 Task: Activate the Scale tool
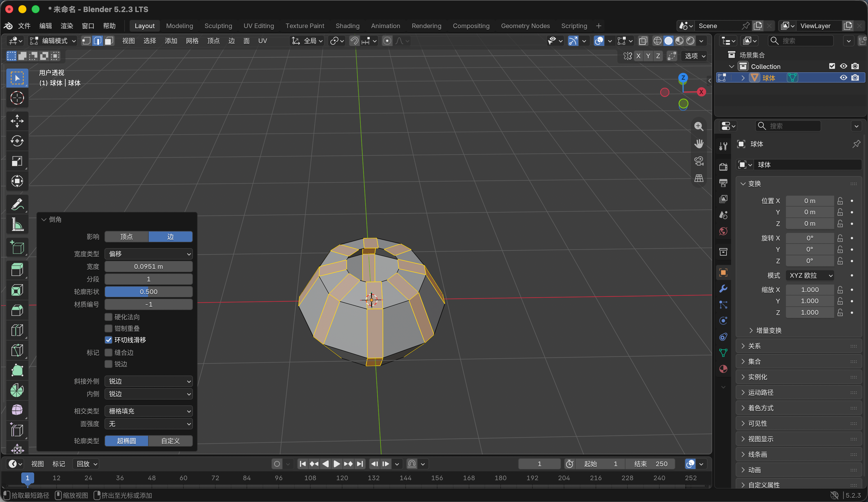click(17, 161)
